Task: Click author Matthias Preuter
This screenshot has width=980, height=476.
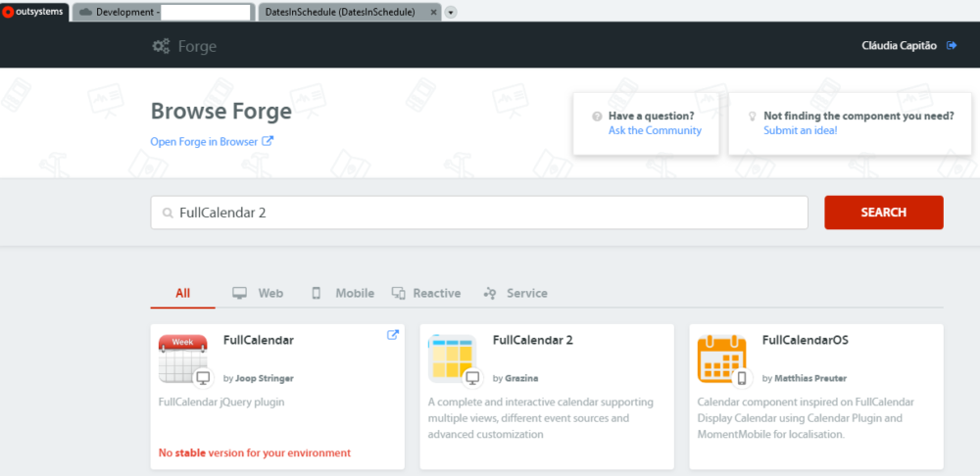Action: coord(810,379)
